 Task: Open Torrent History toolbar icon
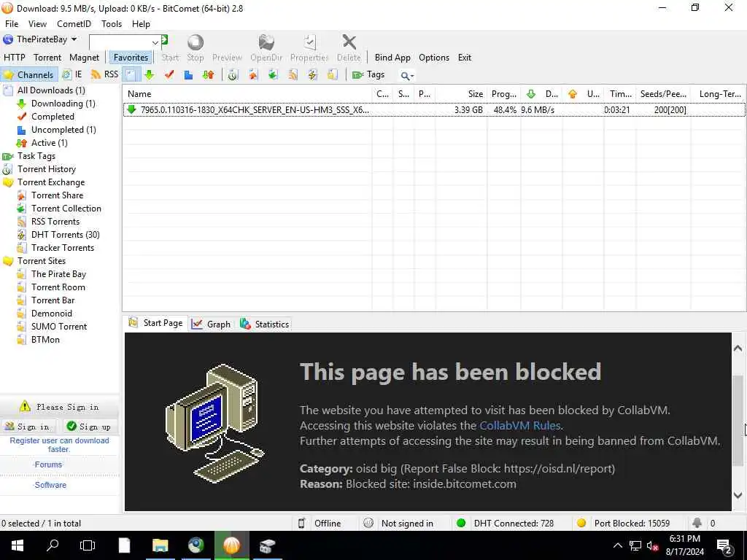click(233, 75)
